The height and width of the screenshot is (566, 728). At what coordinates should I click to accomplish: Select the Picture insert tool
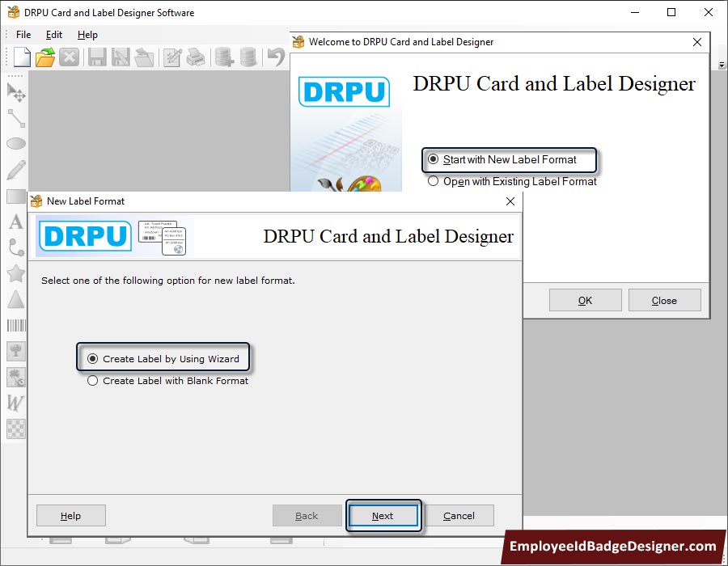[16, 351]
